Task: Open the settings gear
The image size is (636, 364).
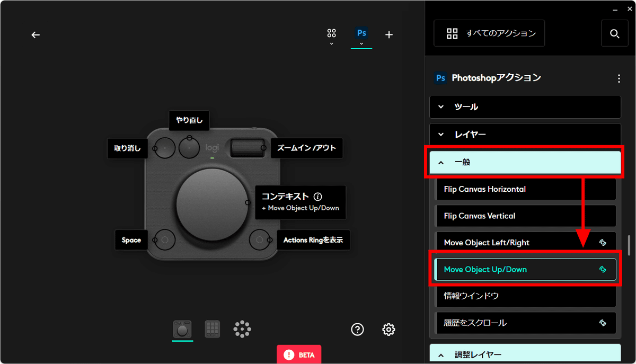Action: tap(388, 329)
